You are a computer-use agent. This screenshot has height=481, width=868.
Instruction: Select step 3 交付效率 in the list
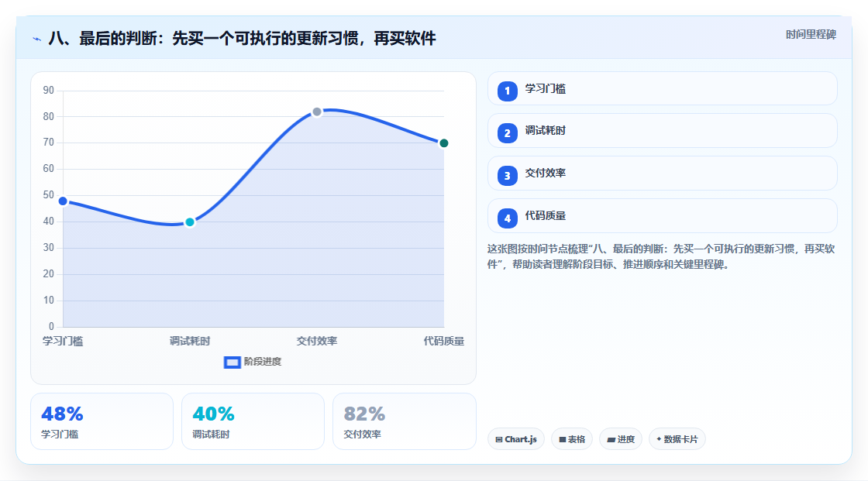pyautogui.click(x=662, y=174)
